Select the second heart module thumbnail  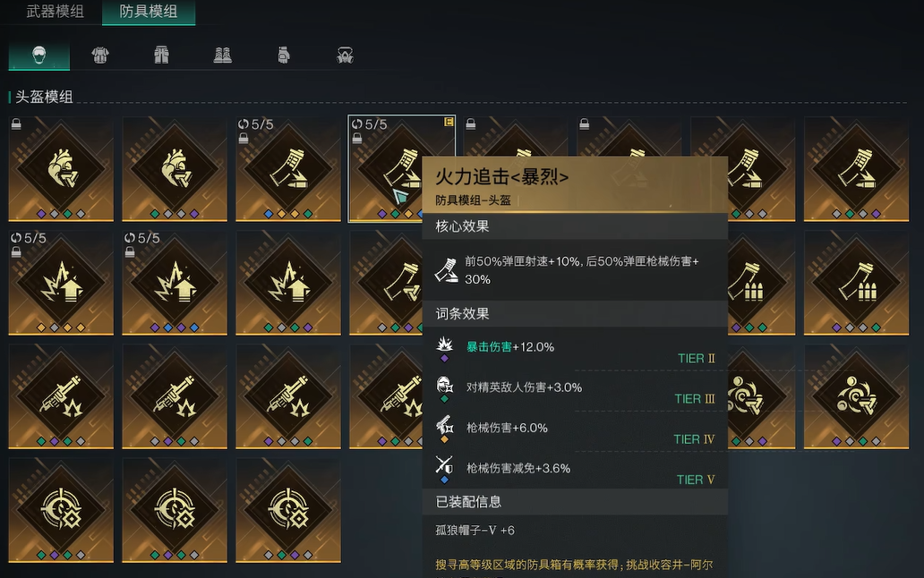pos(175,169)
